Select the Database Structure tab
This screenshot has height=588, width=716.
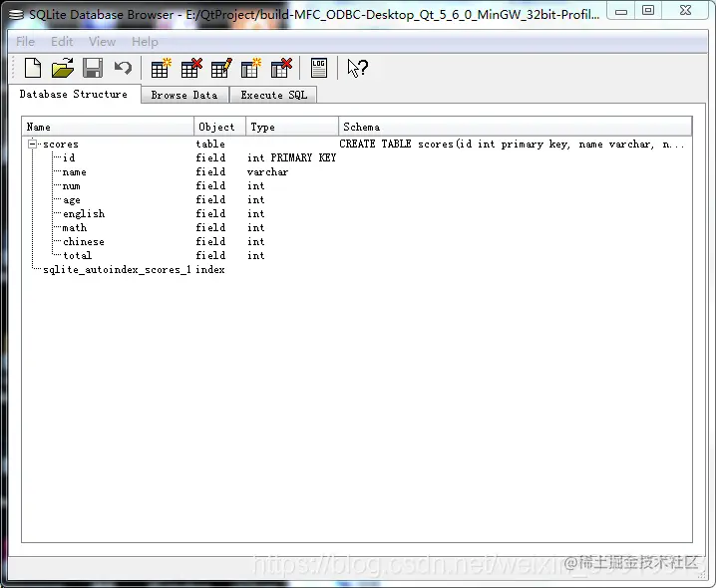pyautogui.click(x=74, y=94)
